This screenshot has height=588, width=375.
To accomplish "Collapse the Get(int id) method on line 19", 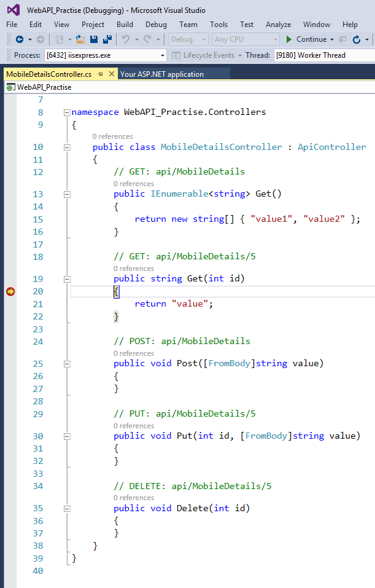I will tap(67, 279).
